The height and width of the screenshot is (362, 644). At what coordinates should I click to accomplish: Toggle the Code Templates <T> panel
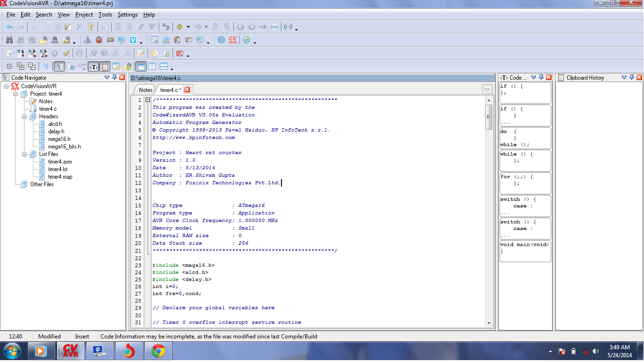[93, 66]
